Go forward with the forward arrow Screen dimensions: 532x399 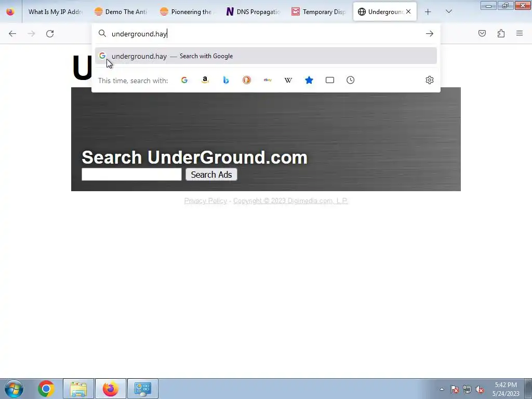click(31, 34)
